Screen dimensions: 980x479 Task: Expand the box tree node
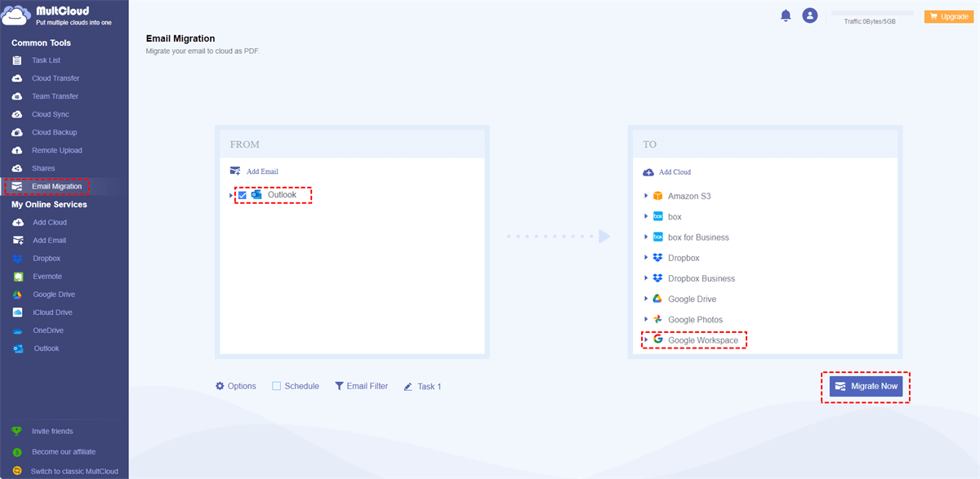click(646, 216)
